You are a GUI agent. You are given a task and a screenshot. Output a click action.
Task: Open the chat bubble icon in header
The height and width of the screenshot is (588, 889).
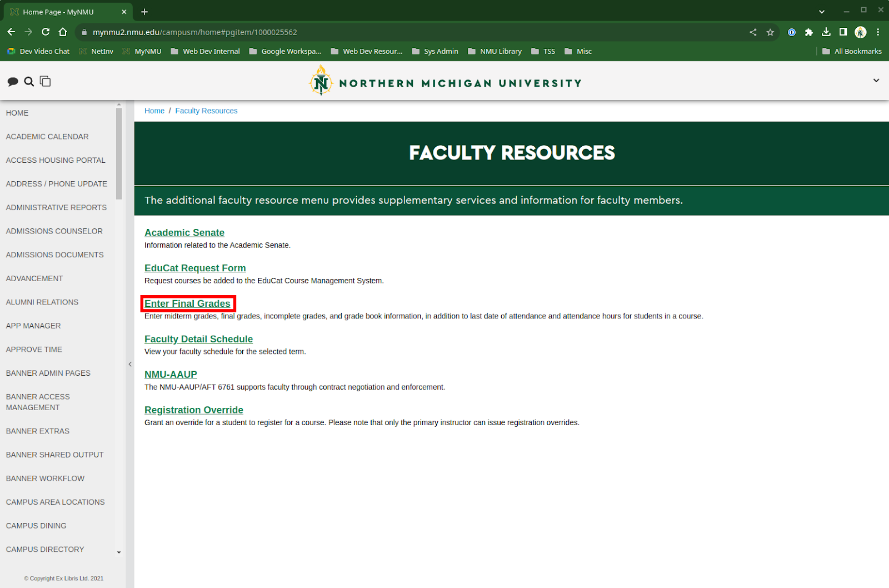click(x=12, y=82)
